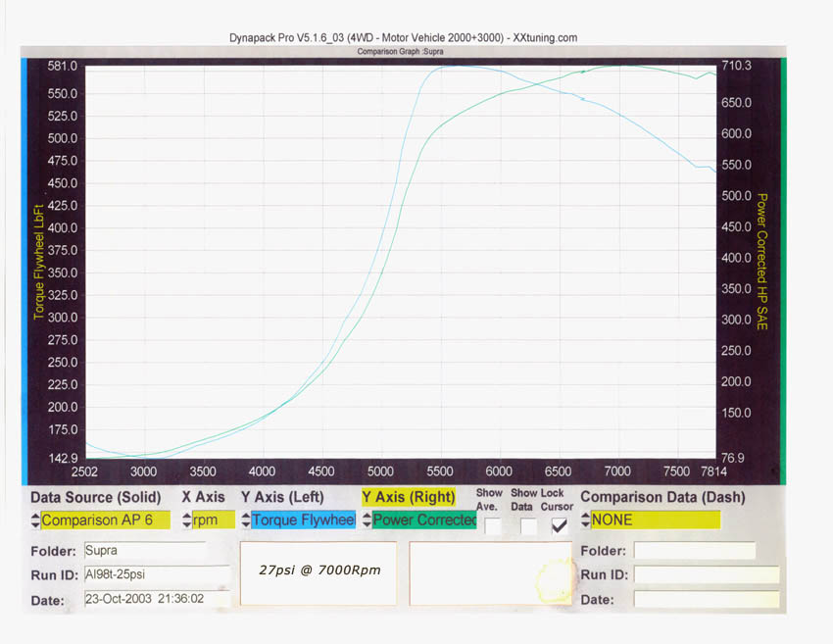
Task: Change the Y Axis Left 'Torque Flywheel' selection
Action: pyautogui.click(x=303, y=520)
